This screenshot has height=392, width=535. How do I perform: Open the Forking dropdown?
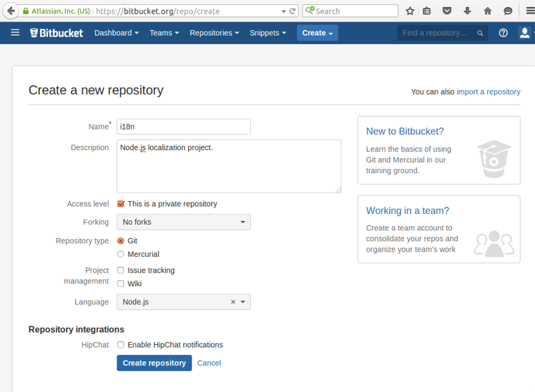[x=184, y=222]
